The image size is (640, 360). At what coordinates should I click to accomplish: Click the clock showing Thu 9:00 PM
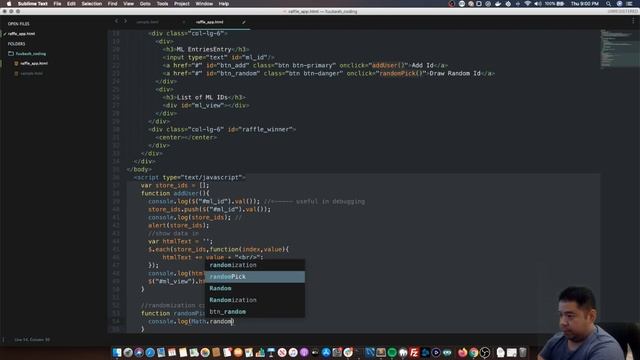[585, 4]
